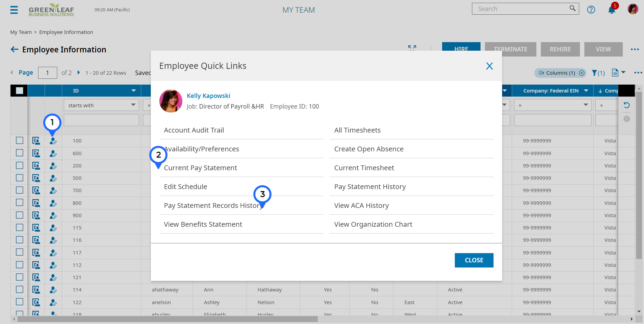Open employee info icon for ID 122

point(36,302)
